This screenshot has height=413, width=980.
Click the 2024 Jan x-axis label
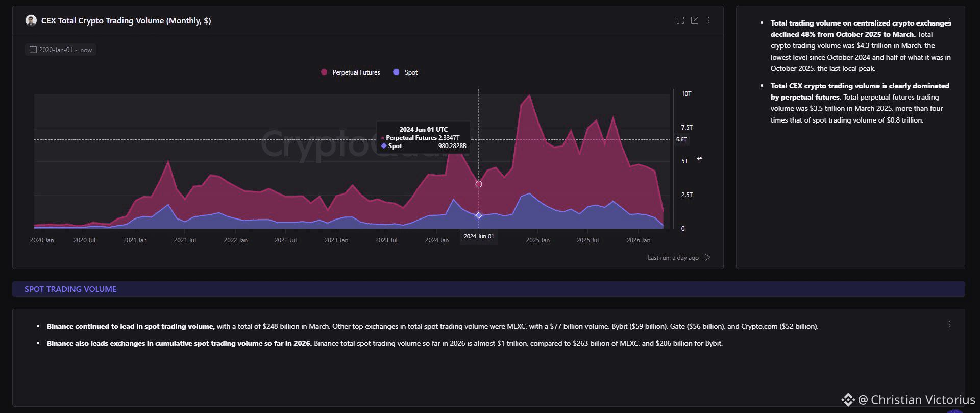point(437,240)
